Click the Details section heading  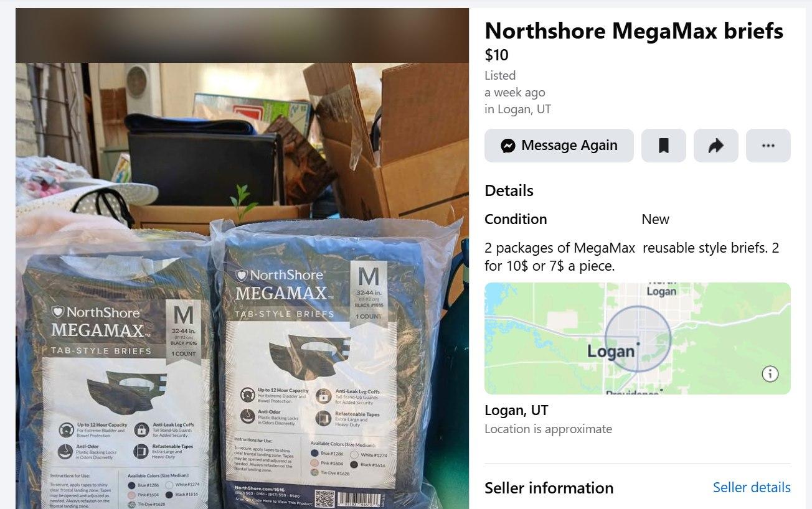pyautogui.click(x=509, y=190)
